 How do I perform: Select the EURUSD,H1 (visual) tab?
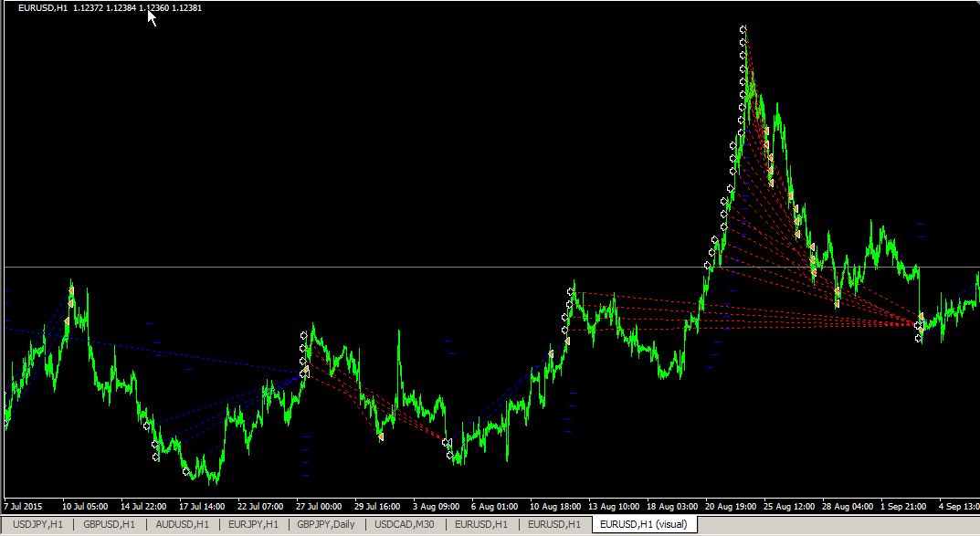pos(644,524)
